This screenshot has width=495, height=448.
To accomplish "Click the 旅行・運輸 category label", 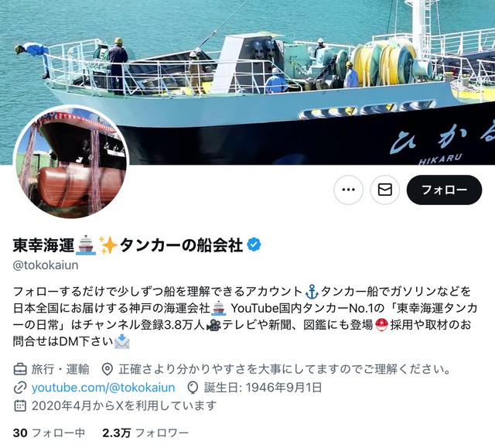I will click(x=60, y=369).
